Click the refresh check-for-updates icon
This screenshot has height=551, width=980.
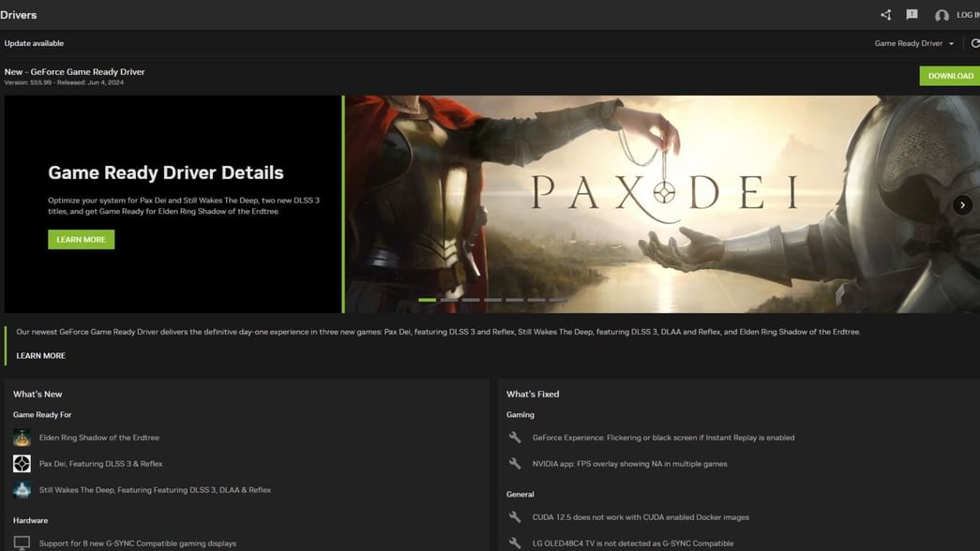(974, 43)
